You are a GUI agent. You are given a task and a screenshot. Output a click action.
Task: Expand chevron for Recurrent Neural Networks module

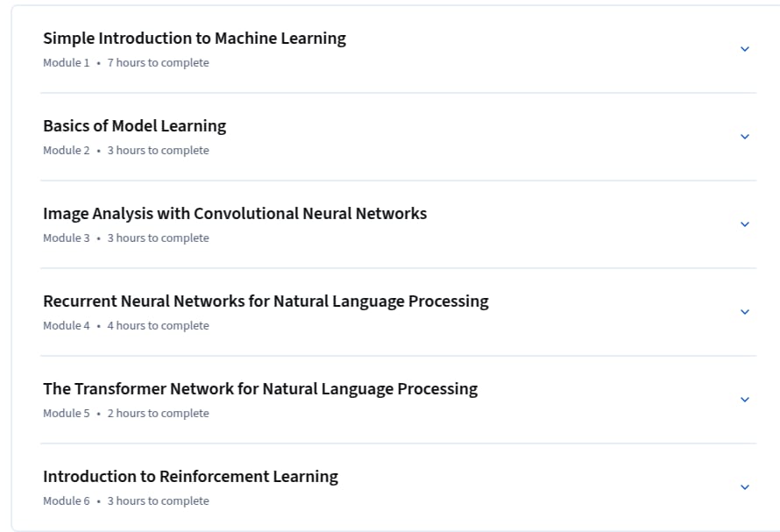(x=745, y=311)
